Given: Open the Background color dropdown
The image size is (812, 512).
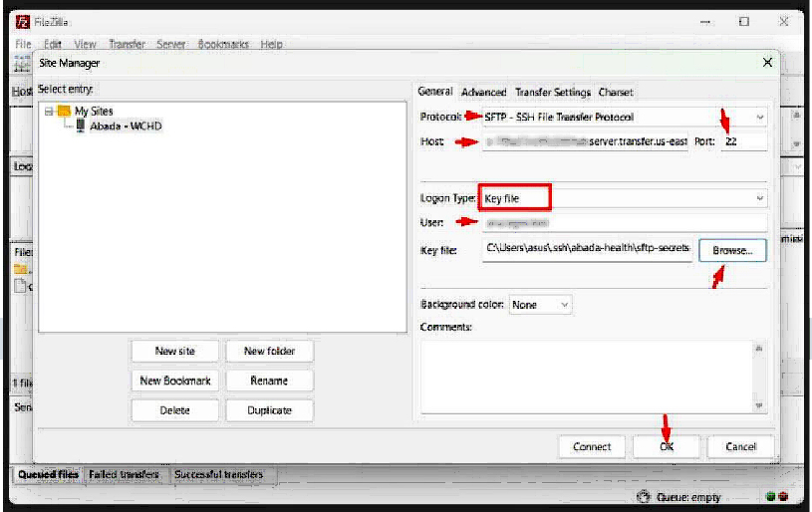Looking at the screenshot, I should tap(540, 305).
